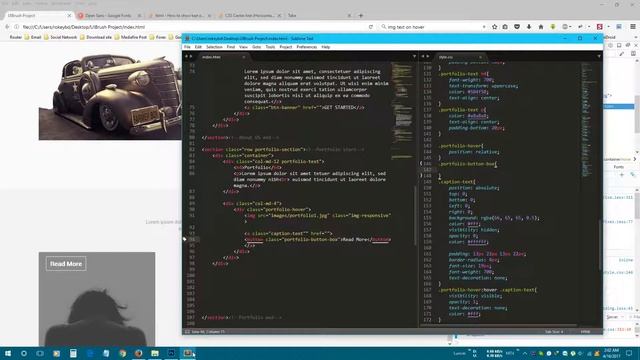Close the index.html tab in Sublime
This screenshot has height=360, width=640.
[x=244, y=57]
